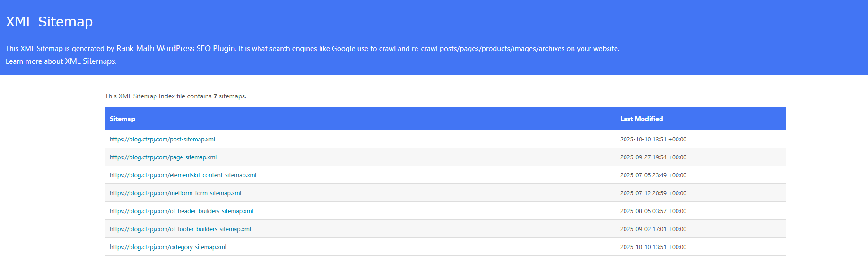This screenshot has width=868, height=279.
Task: Open the metform-form-sitemap.xml link
Action: coord(175,193)
